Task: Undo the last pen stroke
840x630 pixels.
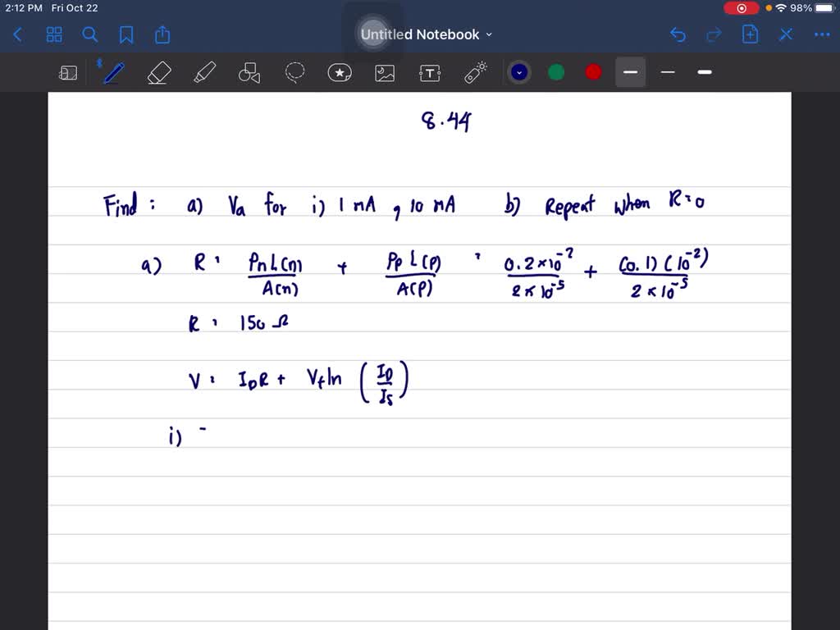Action: tap(677, 34)
